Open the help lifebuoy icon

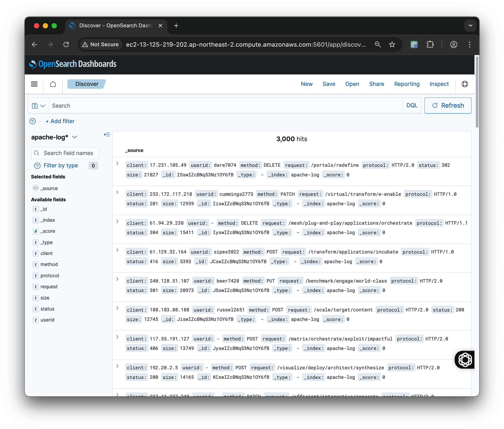(x=465, y=84)
